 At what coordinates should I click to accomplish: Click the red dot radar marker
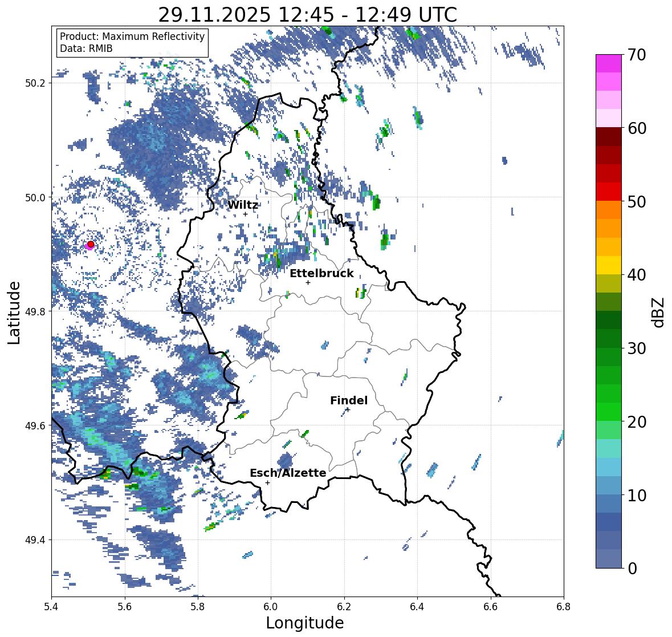(x=91, y=244)
